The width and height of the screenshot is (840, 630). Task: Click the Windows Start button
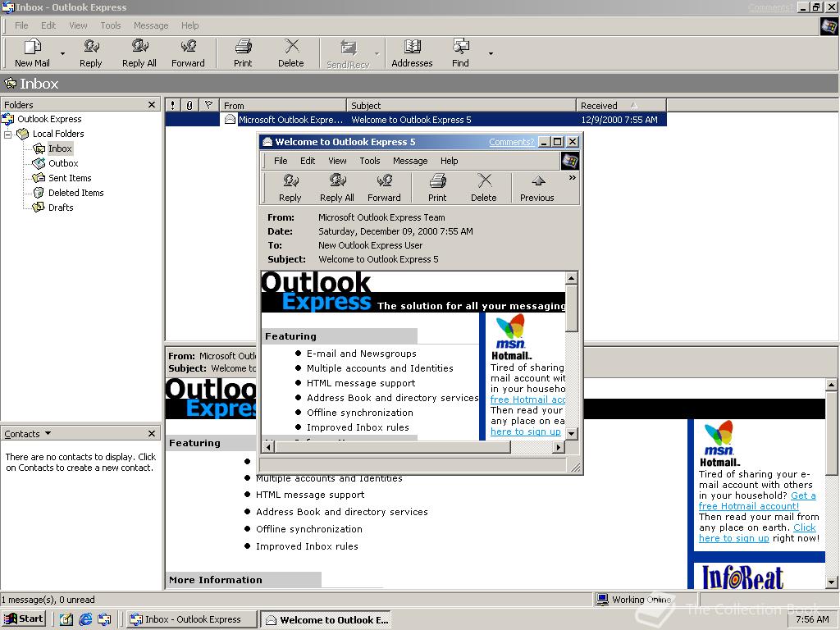[x=24, y=619]
